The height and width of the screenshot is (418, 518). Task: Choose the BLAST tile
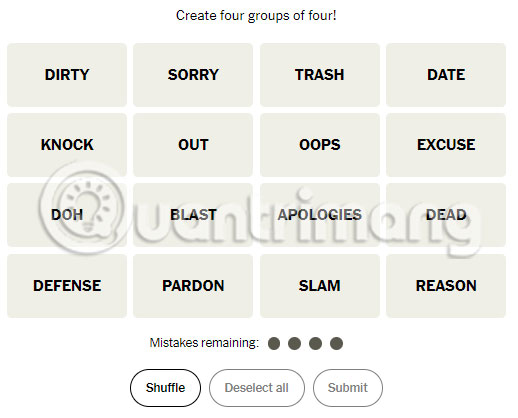pos(193,215)
